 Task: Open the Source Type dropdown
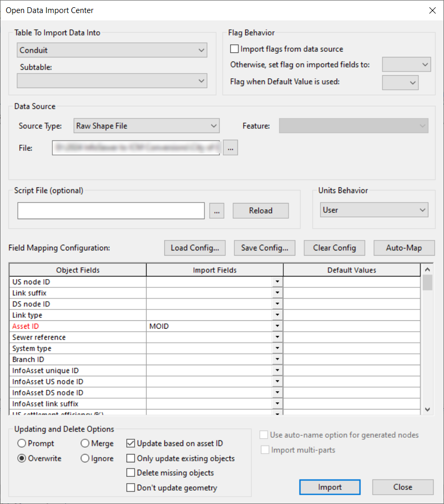pos(213,126)
